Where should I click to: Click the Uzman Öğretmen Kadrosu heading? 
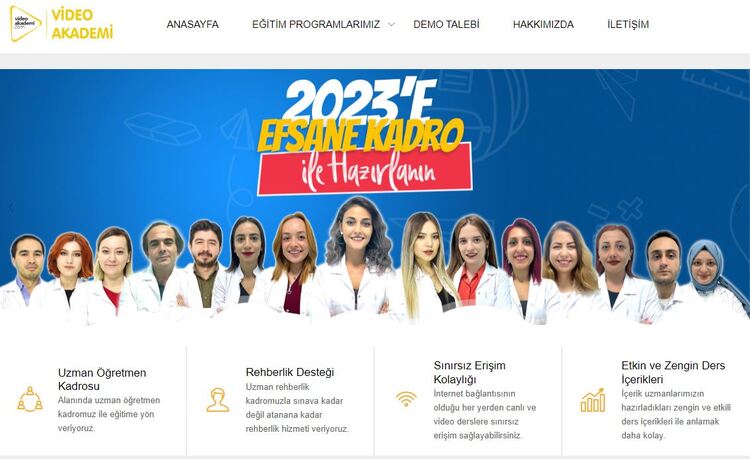pyautogui.click(x=102, y=379)
